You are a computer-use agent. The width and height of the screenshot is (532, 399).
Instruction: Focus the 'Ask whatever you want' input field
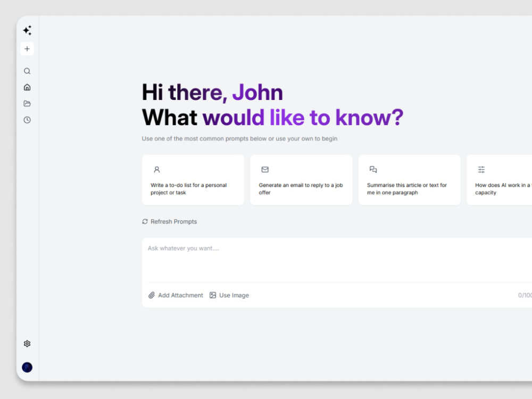339,260
